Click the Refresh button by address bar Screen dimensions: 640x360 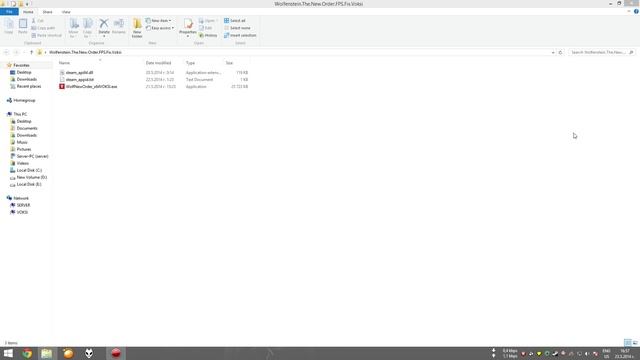pos(560,52)
